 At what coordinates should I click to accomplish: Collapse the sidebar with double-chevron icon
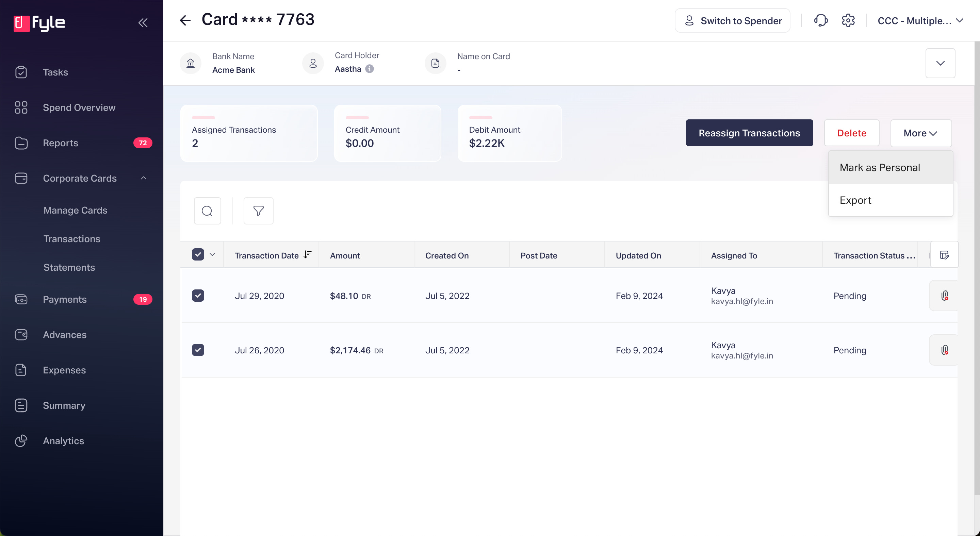tap(143, 23)
